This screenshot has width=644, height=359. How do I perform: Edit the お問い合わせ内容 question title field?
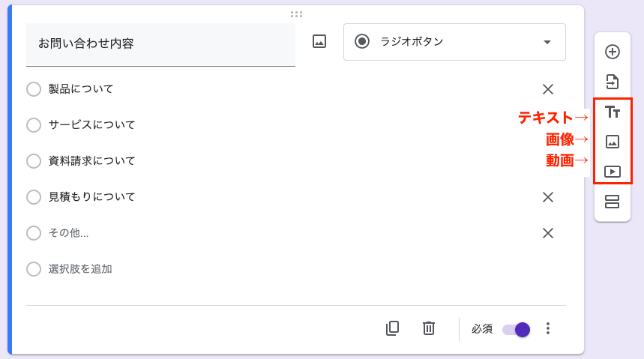tap(160, 43)
